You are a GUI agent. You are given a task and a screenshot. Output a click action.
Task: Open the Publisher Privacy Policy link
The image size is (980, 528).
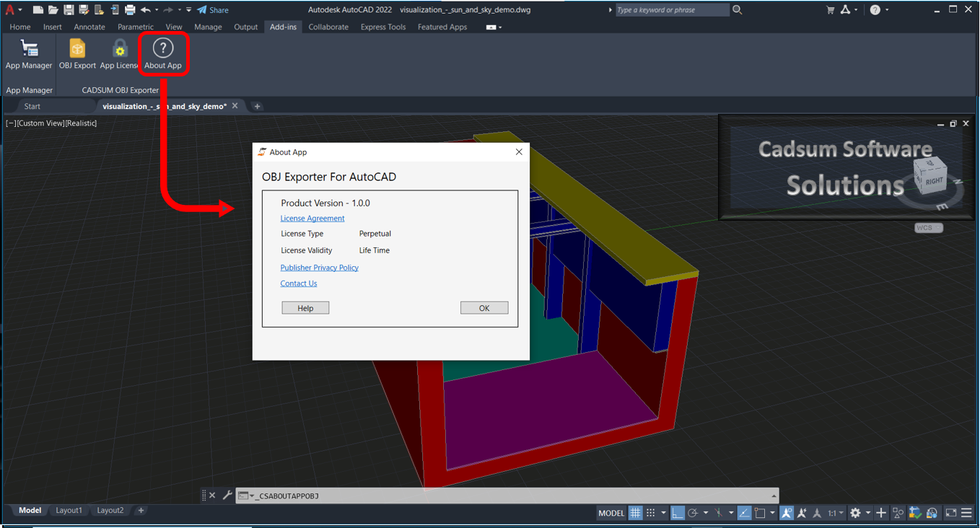[x=319, y=268]
